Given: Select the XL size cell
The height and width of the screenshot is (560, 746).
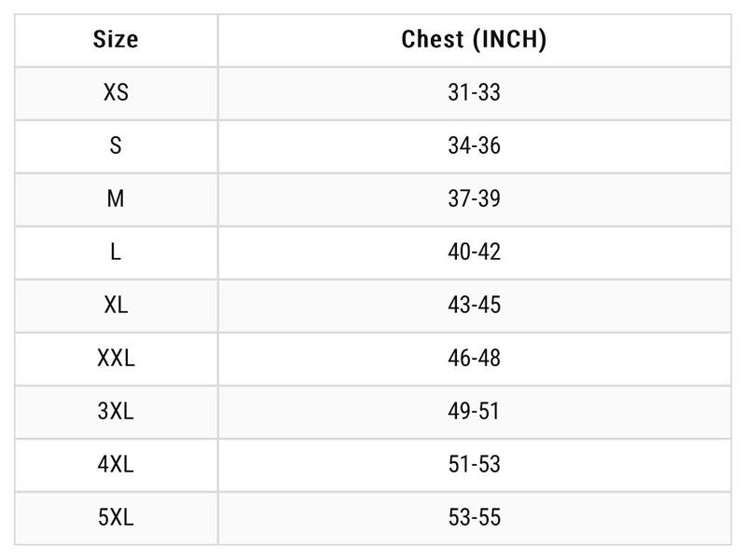Looking at the screenshot, I should (116, 306).
